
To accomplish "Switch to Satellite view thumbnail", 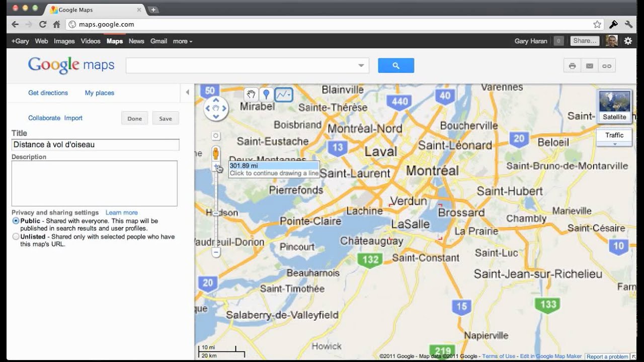I will [x=615, y=106].
